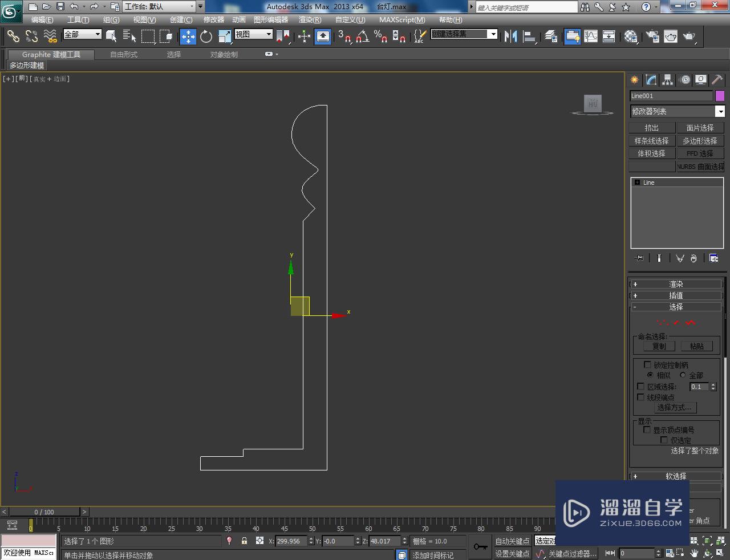The height and width of the screenshot is (560, 730).
Task: Click the Selection Lock toggle padlock
Action: (245, 541)
